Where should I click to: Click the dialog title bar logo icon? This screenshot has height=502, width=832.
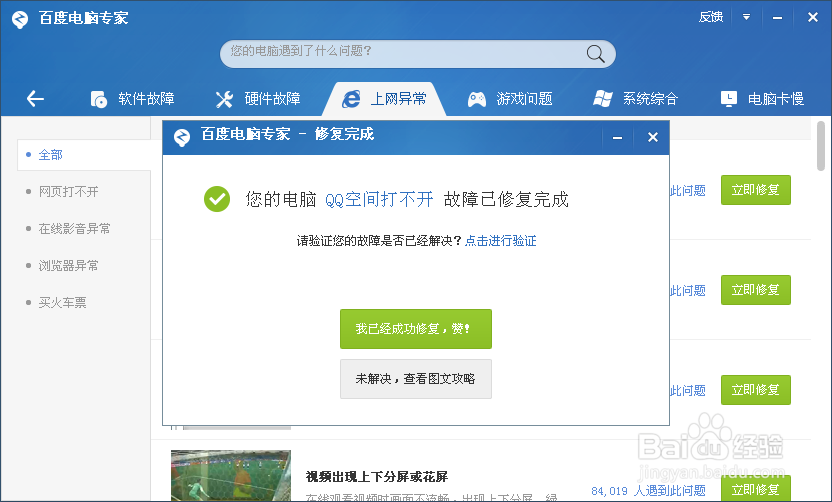point(181,137)
